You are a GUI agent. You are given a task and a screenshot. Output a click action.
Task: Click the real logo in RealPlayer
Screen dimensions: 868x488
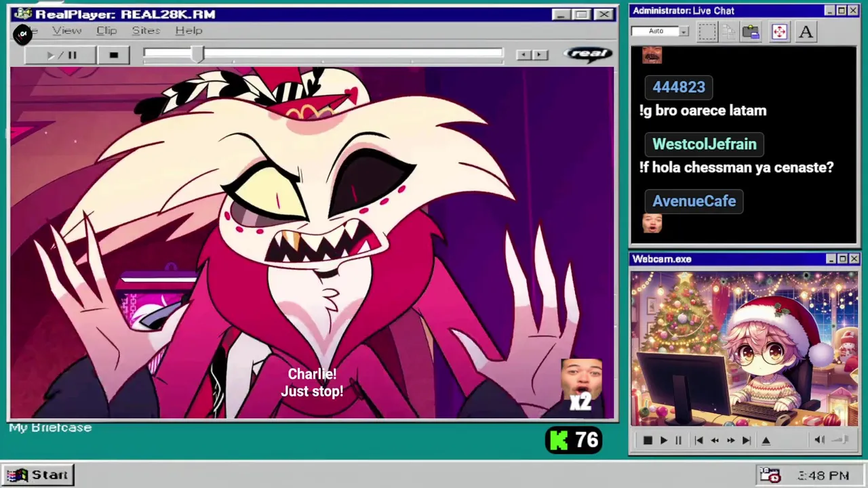click(x=589, y=54)
